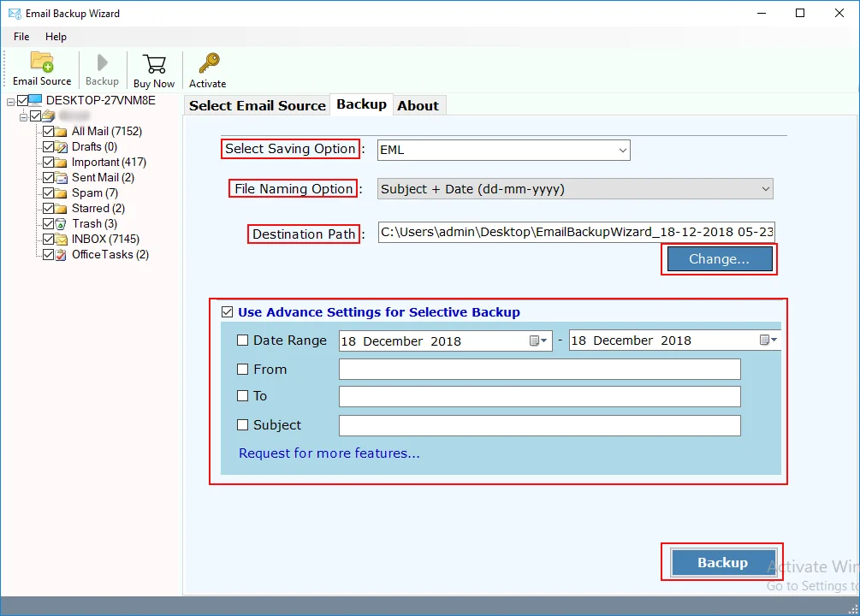The height and width of the screenshot is (616, 860).
Task: Switch to the Select Email Source tab
Action: tap(257, 105)
